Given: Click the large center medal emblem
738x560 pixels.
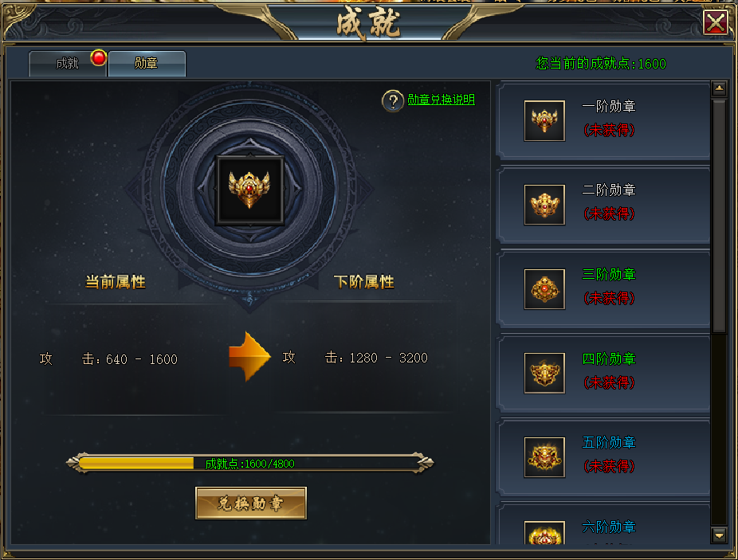Looking at the screenshot, I should point(249,190).
